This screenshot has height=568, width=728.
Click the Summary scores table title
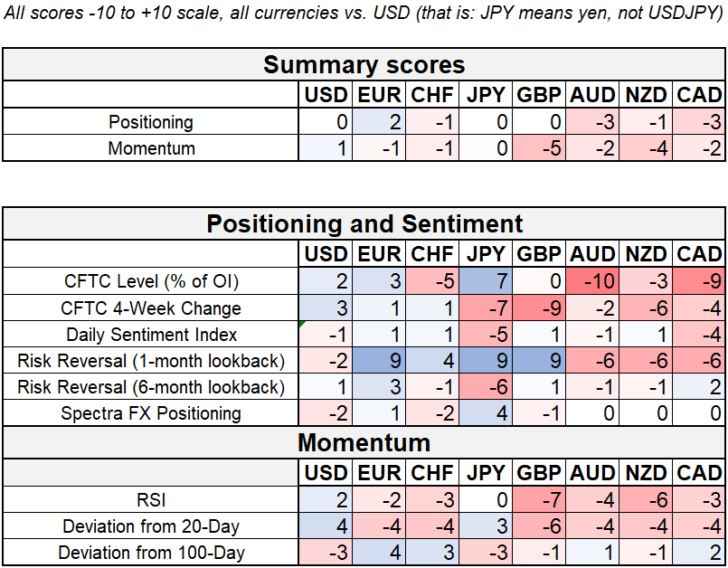pyautogui.click(x=364, y=65)
